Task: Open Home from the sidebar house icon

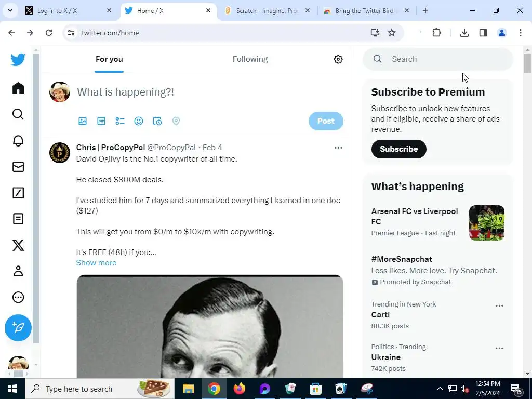Action: coord(18,88)
